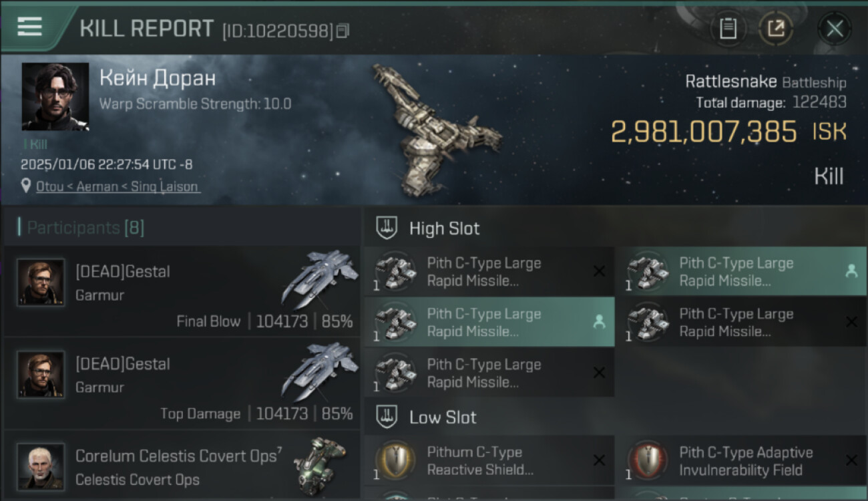
Task: Select the Pithum C-Type Reactive Shield module
Action: click(x=489, y=461)
